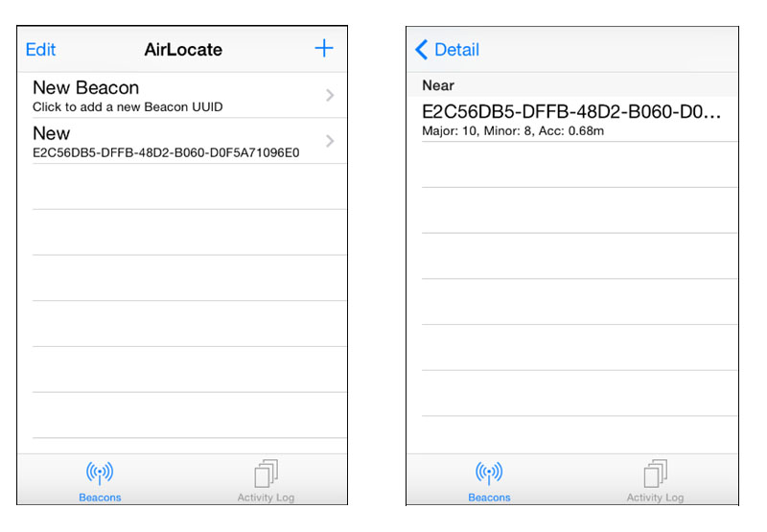
Task: Switch to Activity Log tab label on left screen
Action: [266, 497]
